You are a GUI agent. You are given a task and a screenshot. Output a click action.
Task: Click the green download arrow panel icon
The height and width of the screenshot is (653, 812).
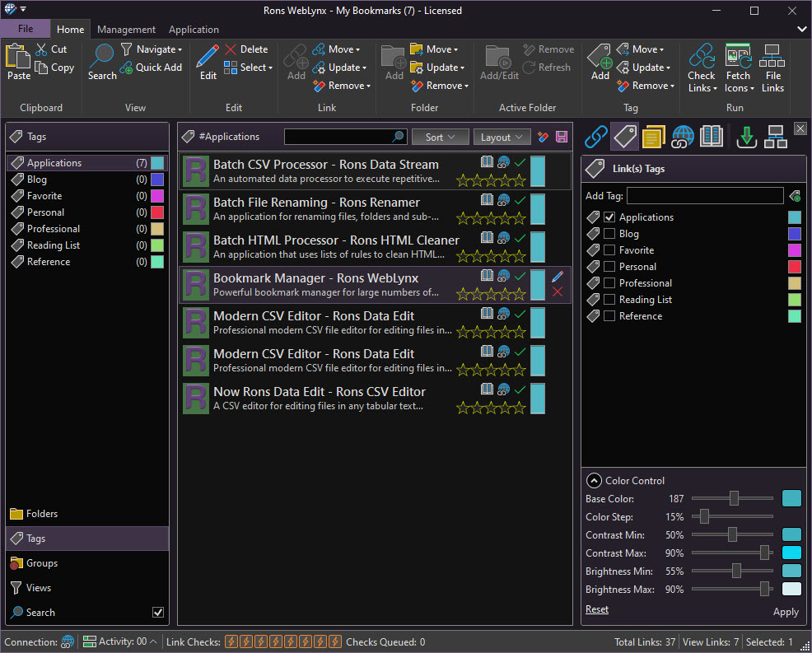click(x=746, y=137)
